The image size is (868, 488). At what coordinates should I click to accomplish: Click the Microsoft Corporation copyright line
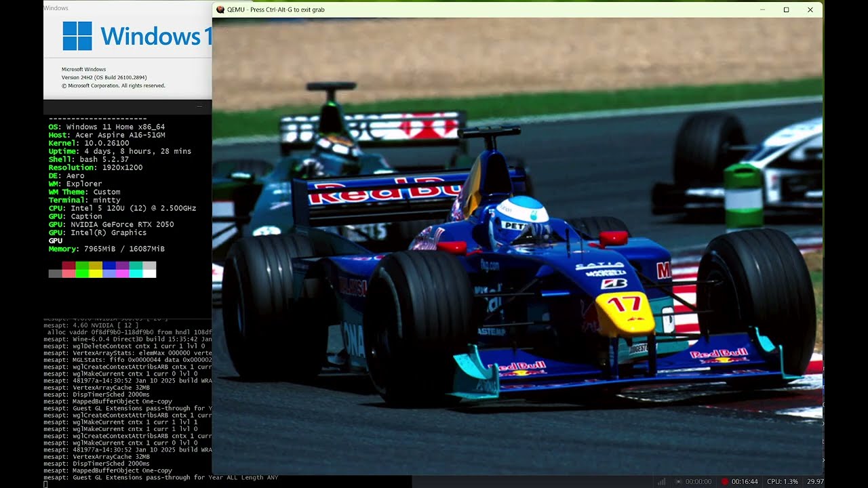pos(113,85)
